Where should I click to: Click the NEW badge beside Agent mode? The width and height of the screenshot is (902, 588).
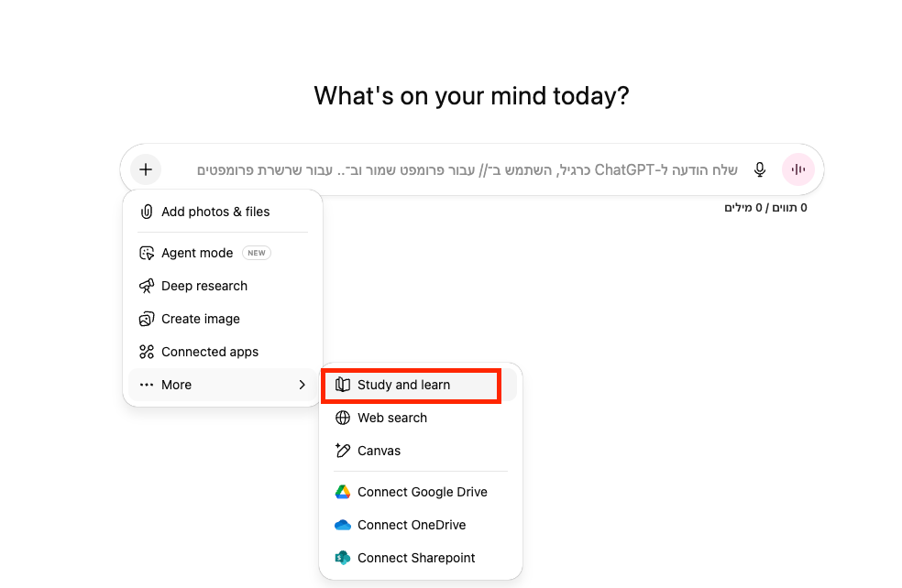[257, 253]
